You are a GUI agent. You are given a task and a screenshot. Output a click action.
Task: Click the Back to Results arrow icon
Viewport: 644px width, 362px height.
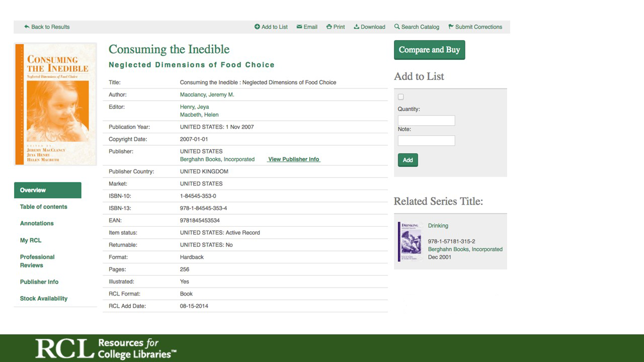[27, 27]
